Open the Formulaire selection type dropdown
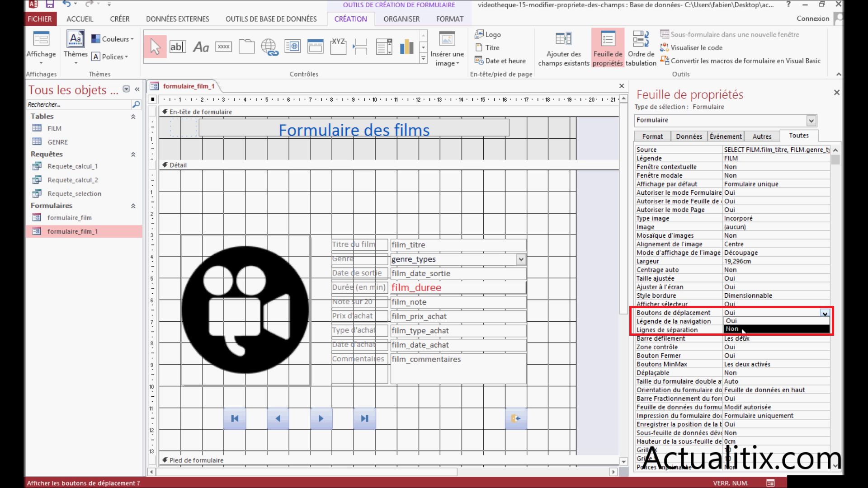This screenshot has width=868, height=488. point(811,120)
